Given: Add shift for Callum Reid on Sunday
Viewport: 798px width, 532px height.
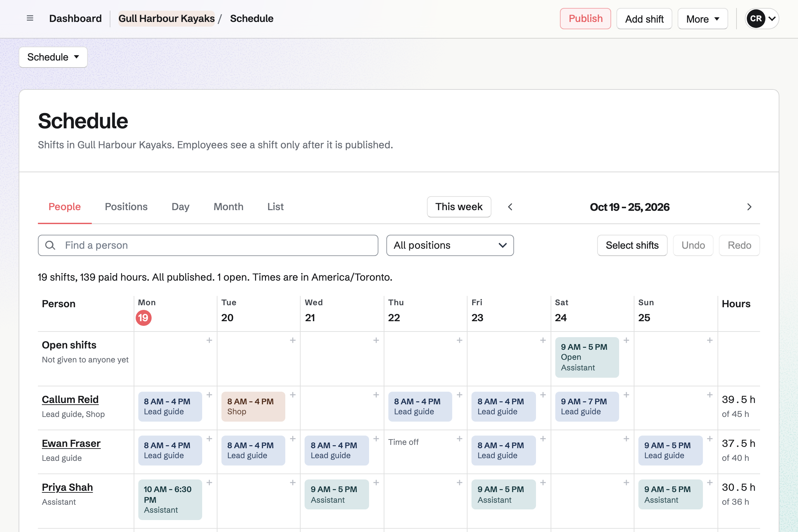Looking at the screenshot, I should click(x=710, y=395).
